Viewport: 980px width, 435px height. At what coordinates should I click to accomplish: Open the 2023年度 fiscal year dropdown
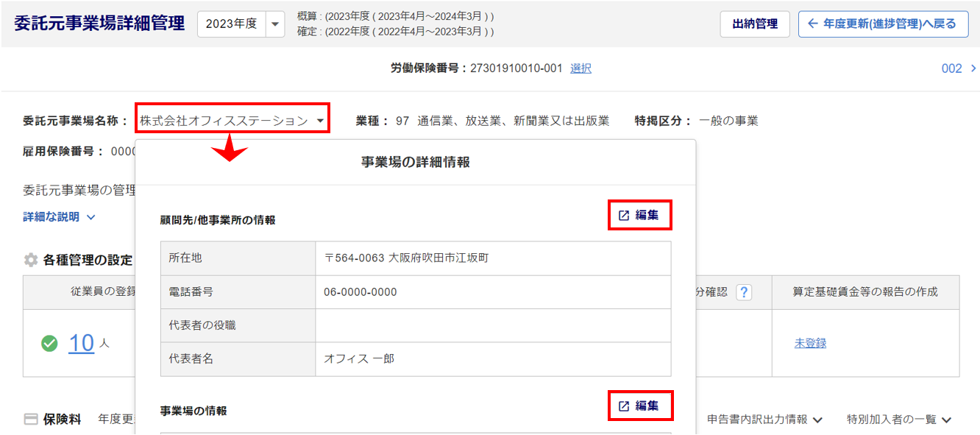click(241, 24)
